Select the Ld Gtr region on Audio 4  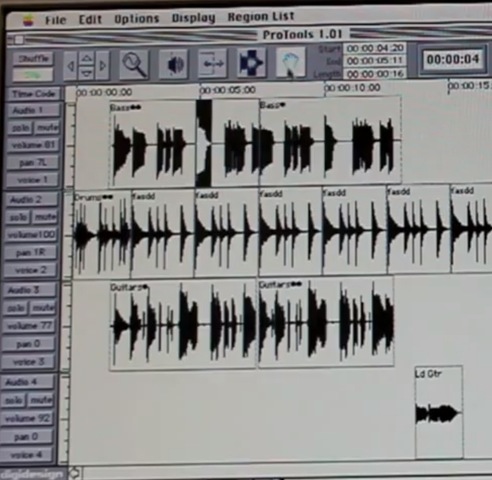[x=439, y=412]
